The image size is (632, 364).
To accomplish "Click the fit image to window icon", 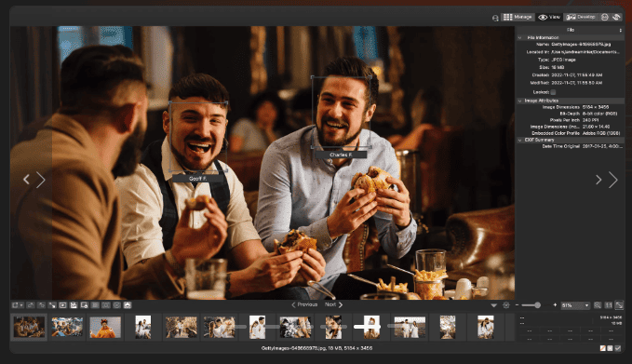I will pyautogui.click(x=619, y=305).
